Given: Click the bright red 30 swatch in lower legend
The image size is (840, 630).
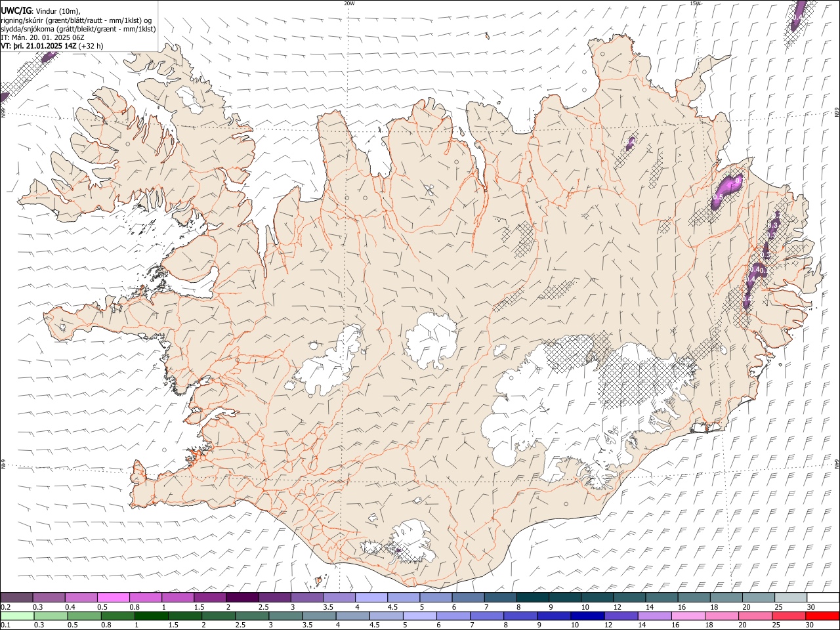Looking at the screenshot, I should (x=822, y=616).
